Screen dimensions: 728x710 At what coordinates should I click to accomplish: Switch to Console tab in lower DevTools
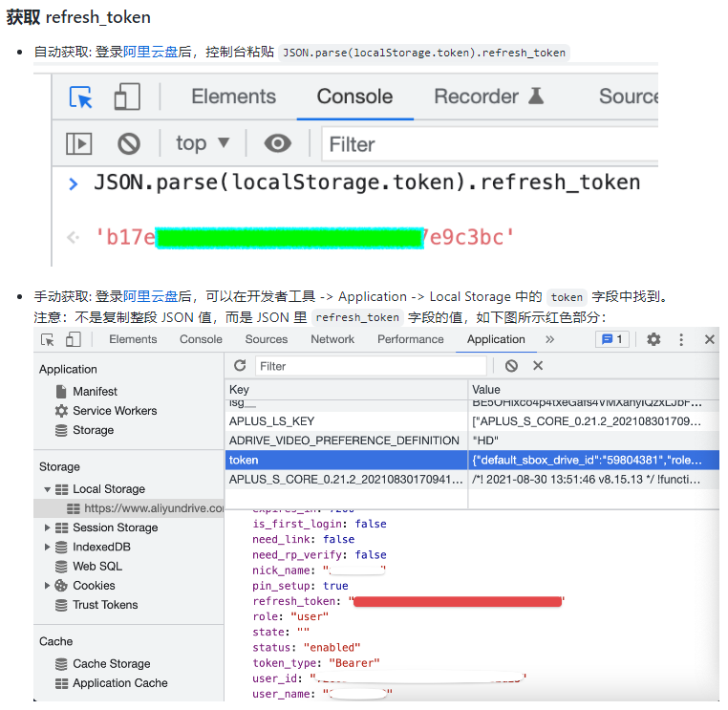201,339
